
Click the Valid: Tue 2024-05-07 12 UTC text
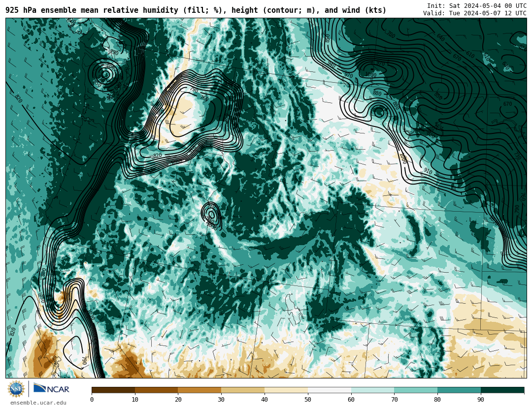point(475,13)
